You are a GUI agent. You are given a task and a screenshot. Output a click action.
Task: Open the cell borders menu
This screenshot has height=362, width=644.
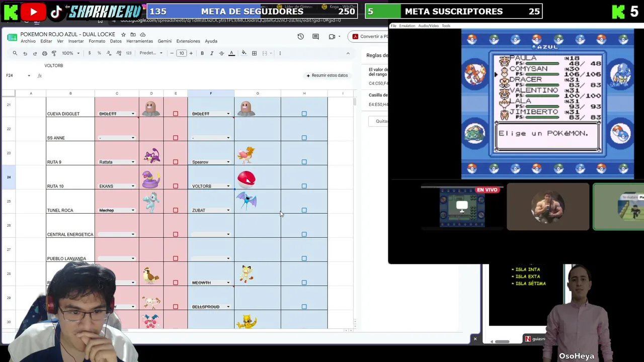point(255,53)
